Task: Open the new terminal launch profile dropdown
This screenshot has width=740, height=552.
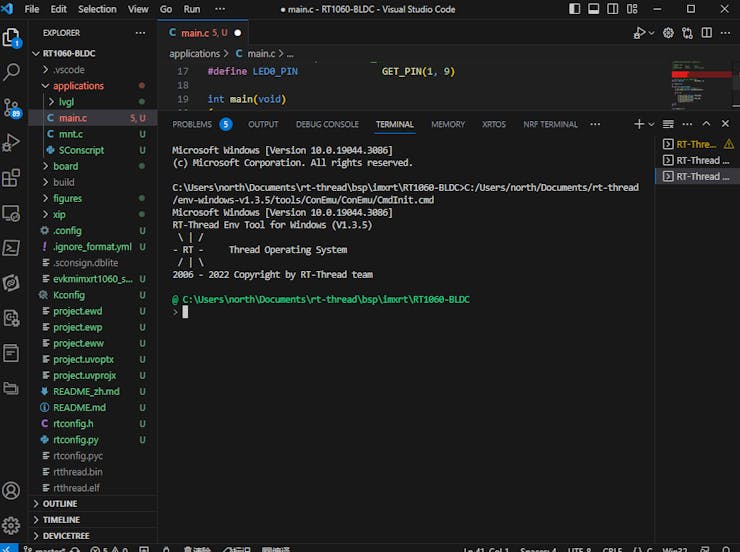Action: click(652, 124)
